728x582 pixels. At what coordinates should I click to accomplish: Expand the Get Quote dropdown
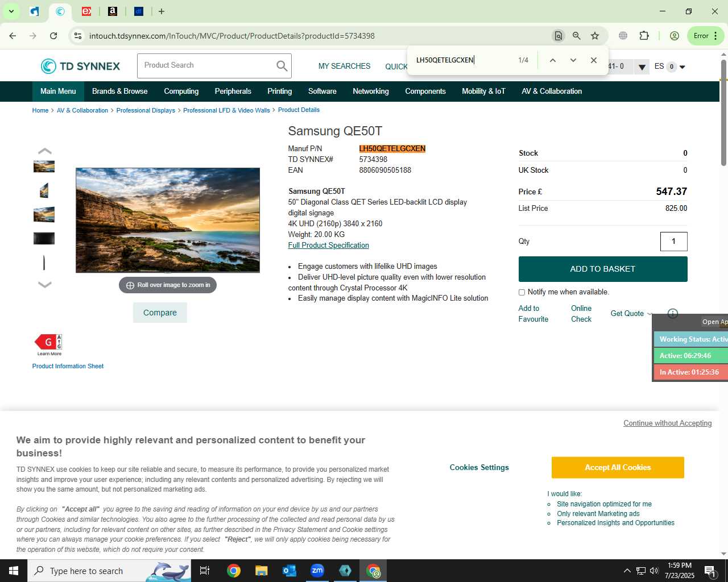point(650,314)
